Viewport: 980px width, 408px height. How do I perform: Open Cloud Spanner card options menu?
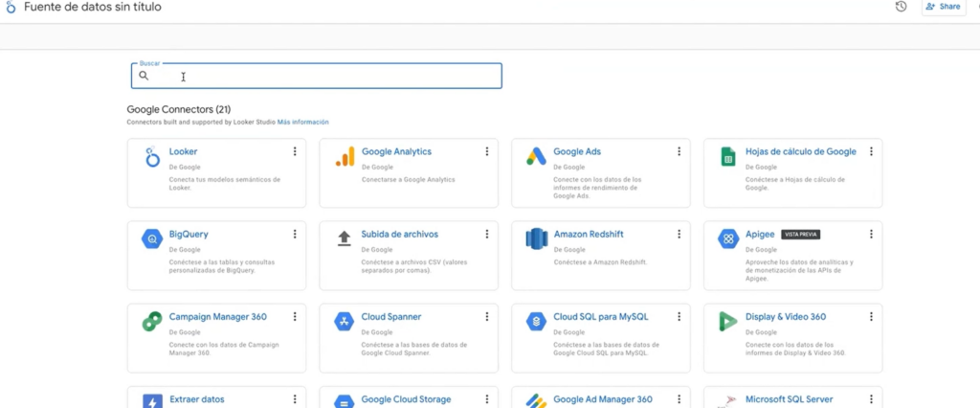[486, 317]
